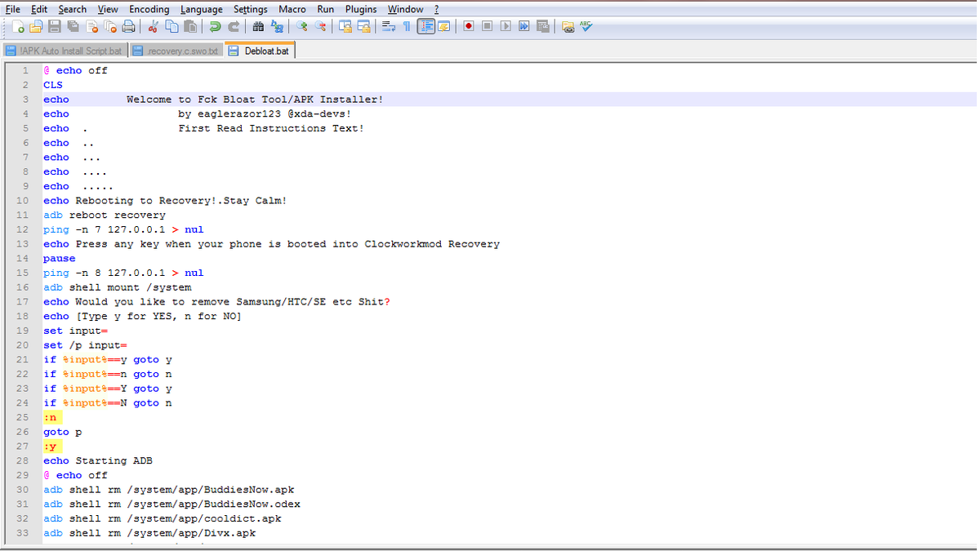Click the "adb shell mount /system" line

(x=118, y=287)
